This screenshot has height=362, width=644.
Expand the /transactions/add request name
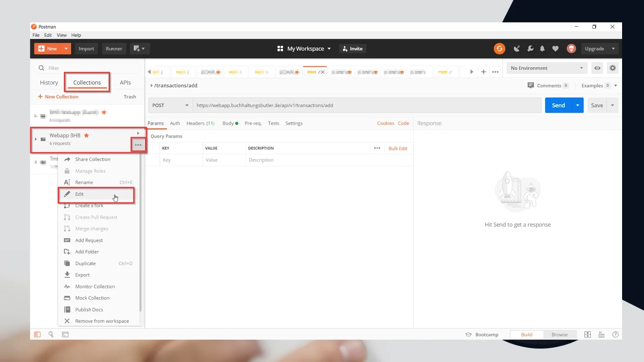click(x=152, y=85)
